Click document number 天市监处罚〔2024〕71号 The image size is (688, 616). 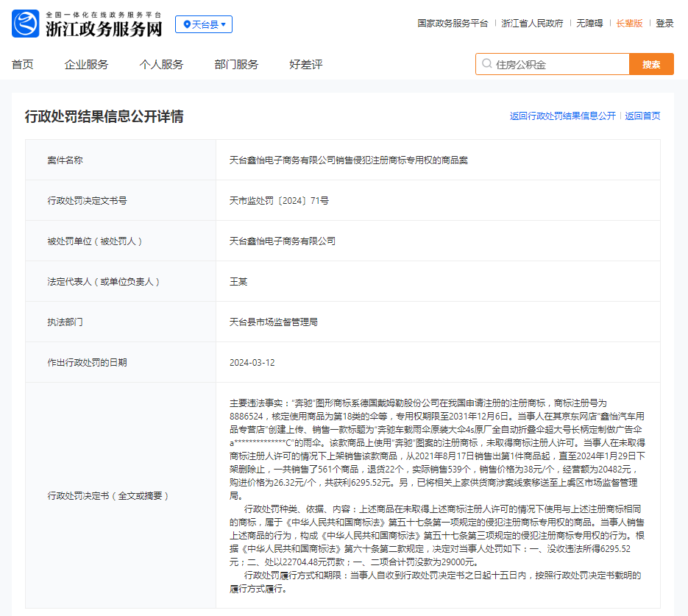[279, 200]
